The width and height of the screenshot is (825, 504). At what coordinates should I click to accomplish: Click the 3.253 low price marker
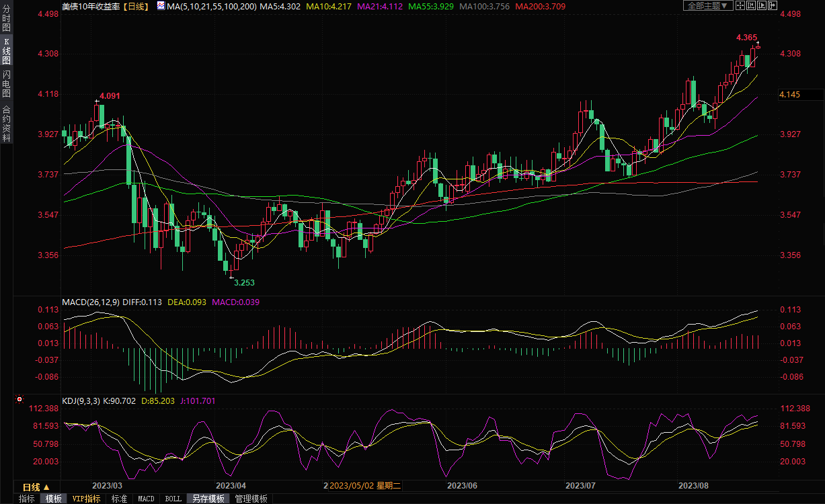[243, 283]
